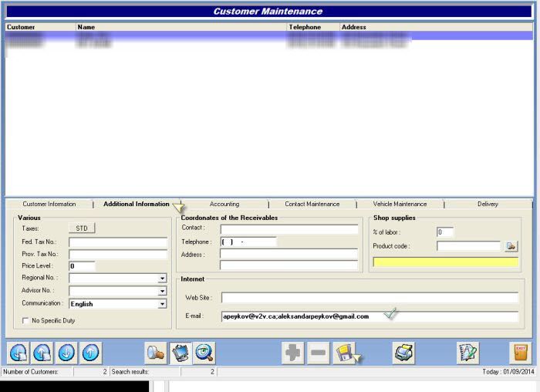Image resolution: width=540 pixels, height=392 pixels.
Task: Click the Fed. Tax No. input field
Action: click(x=118, y=242)
